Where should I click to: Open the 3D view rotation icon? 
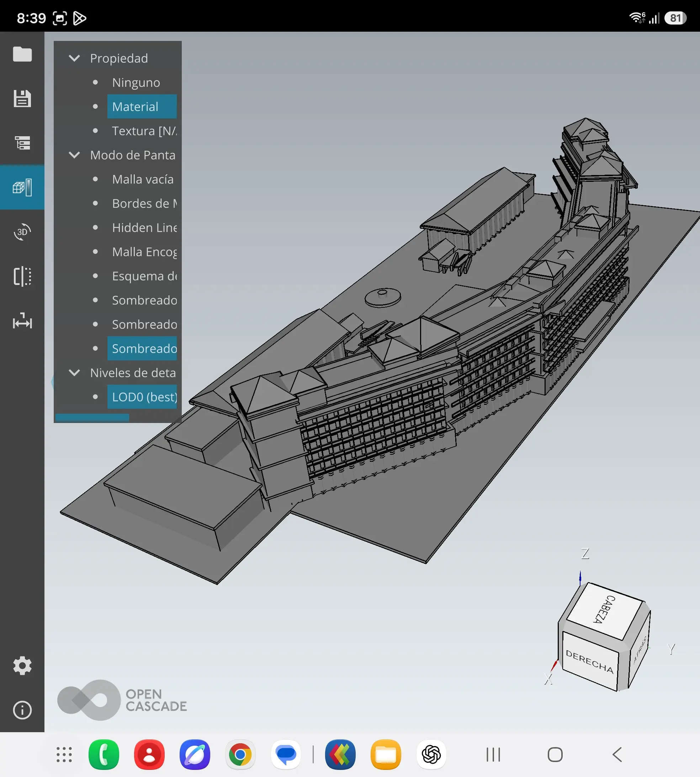click(x=22, y=232)
